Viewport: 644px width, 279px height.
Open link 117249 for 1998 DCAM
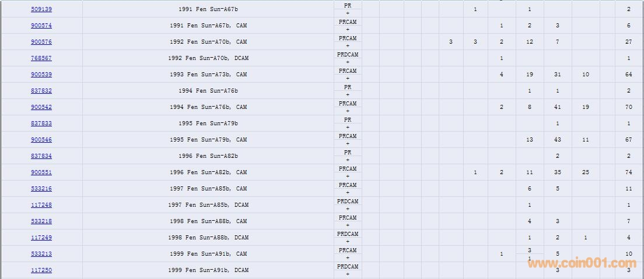pyautogui.click(x=41, y=238)
